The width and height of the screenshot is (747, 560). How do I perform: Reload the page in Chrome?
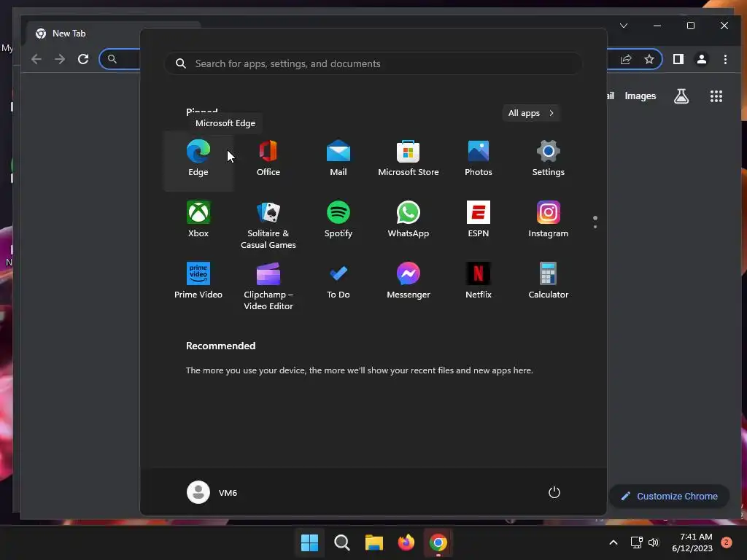[83, 59]
